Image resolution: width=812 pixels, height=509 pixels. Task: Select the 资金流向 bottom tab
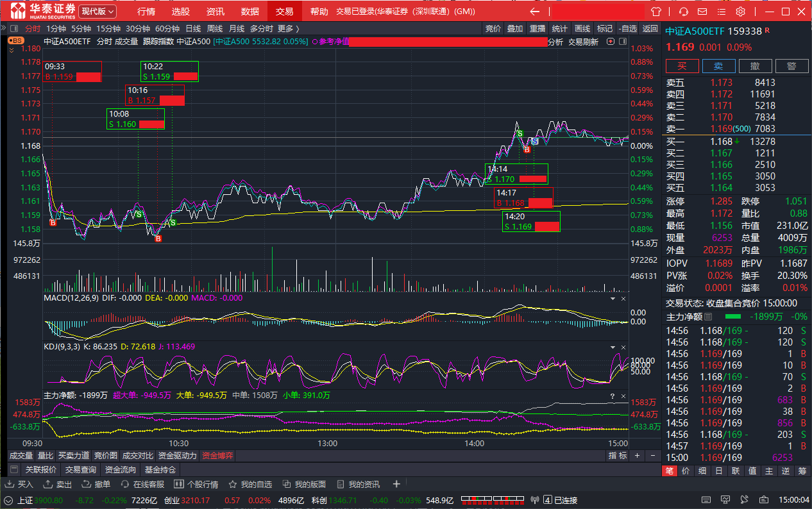click(x=119, y=469)
